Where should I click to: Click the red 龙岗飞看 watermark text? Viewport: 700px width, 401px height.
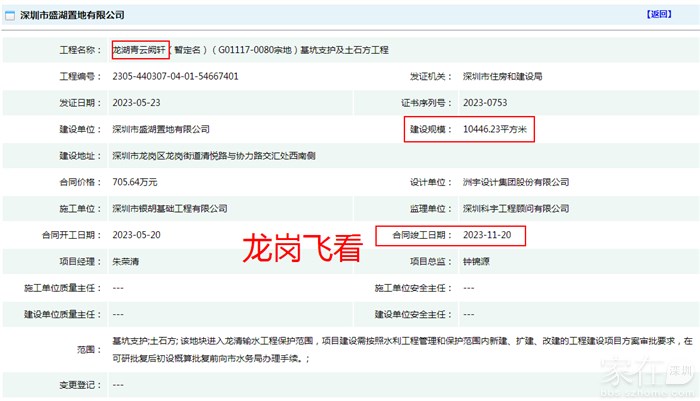click(x=301, y=248)
